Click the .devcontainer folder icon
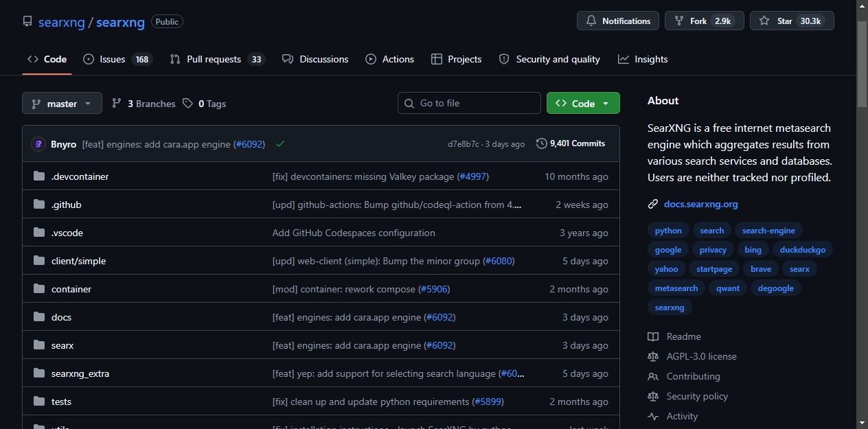Screen dimensions: 868x429 click(39, 176)
